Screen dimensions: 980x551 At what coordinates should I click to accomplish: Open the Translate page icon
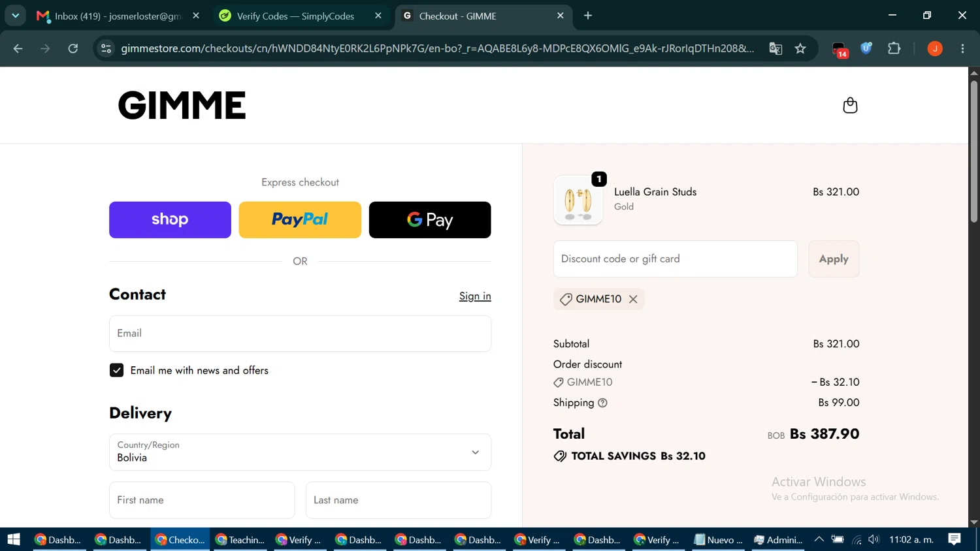776,48
